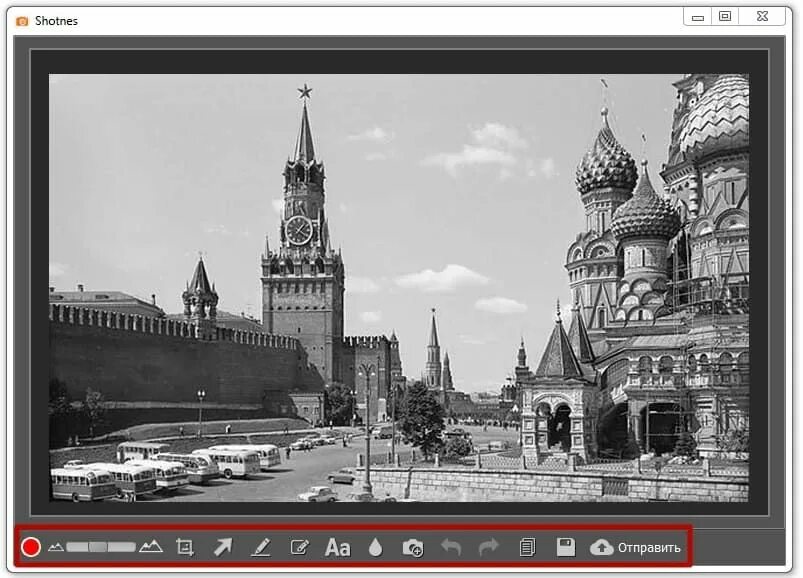The width and height of the screenshot is (803, 578).
Task: Close the Shotnes window
Action: pyautogui.click(x=763, y=16)
